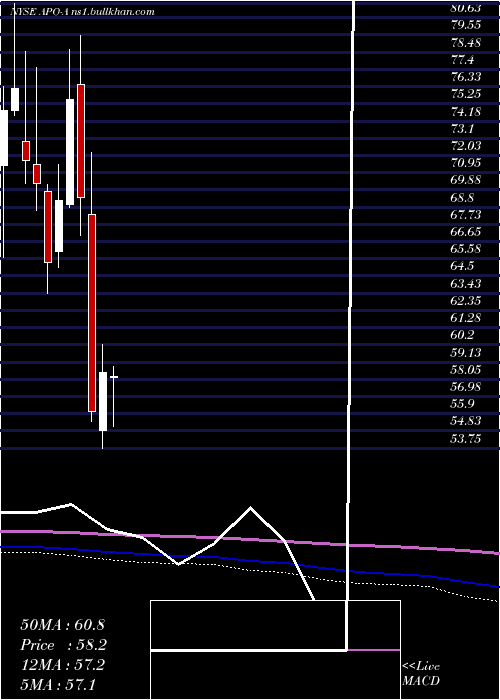
Task: Click the 79.55 price axis label
Action: 466,25
